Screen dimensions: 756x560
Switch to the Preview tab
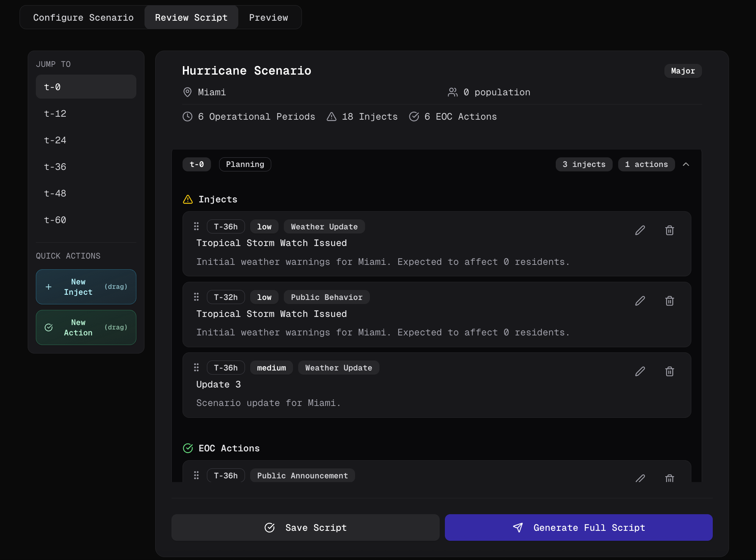(x=268, y=17)
